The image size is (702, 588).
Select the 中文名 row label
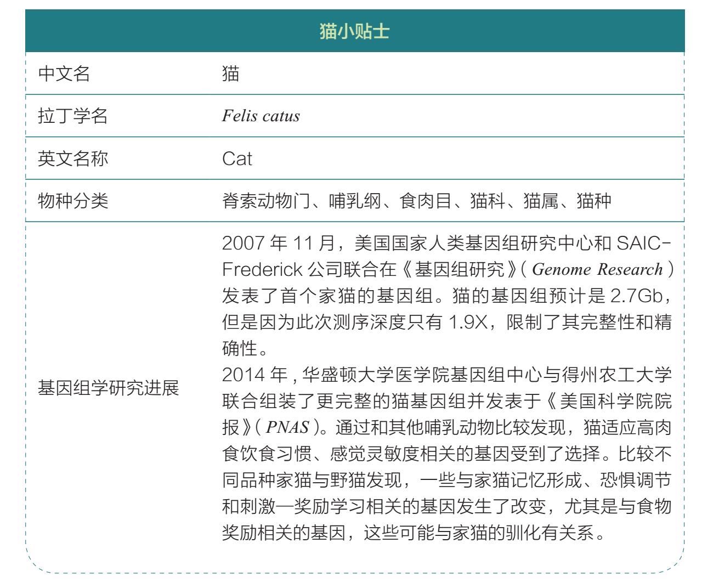click(x=64, y=73)
